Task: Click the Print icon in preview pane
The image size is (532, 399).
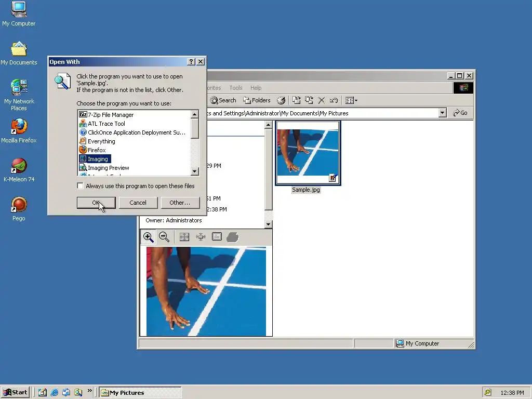Action: click(233, 237)
